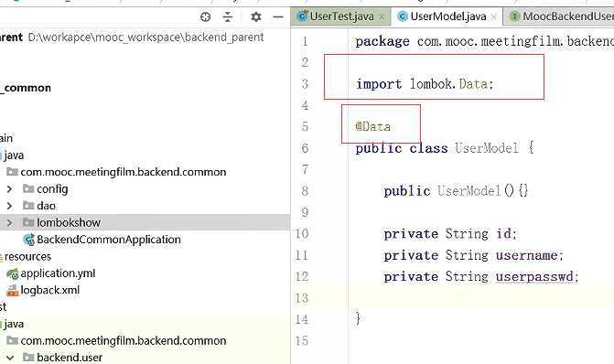Select logback.xml in project tree
Screen dimensions: 614x364
pyautogui.click(x=50, y=290)
